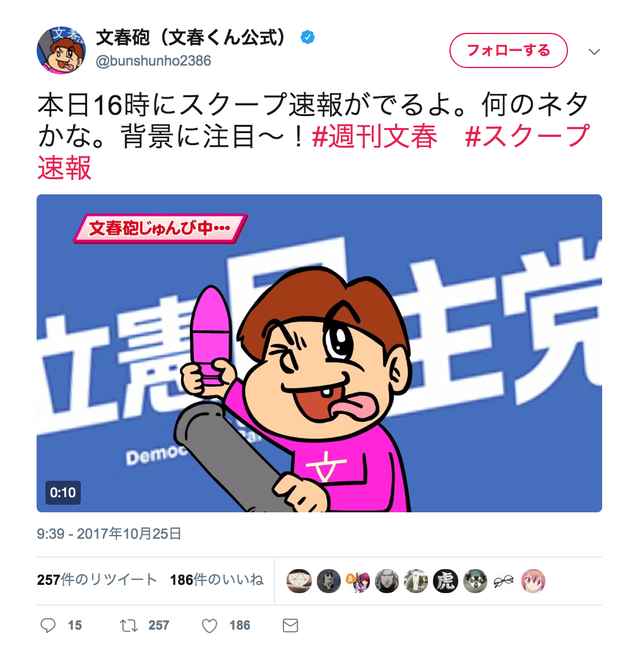Open the first liker avatar in row
Viewport: 640px width, 665px height.
299,581
